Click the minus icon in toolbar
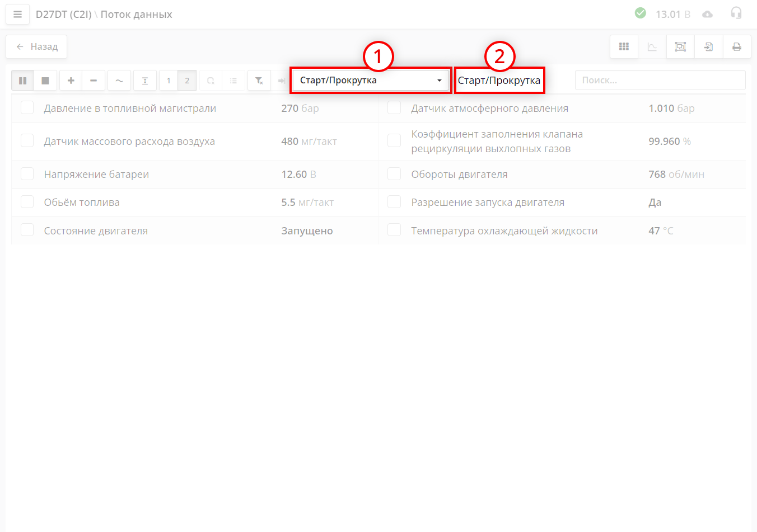 [94, 81]
